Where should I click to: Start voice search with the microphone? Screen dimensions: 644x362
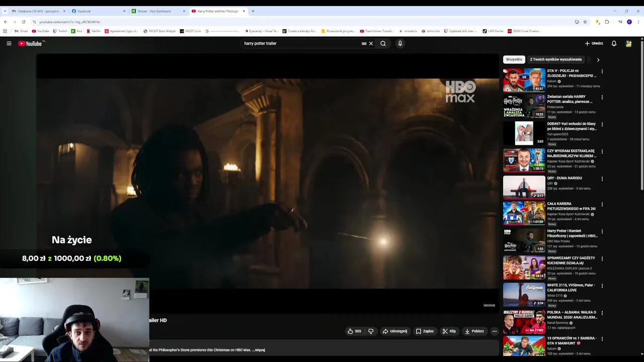click(x=400, y=43)
